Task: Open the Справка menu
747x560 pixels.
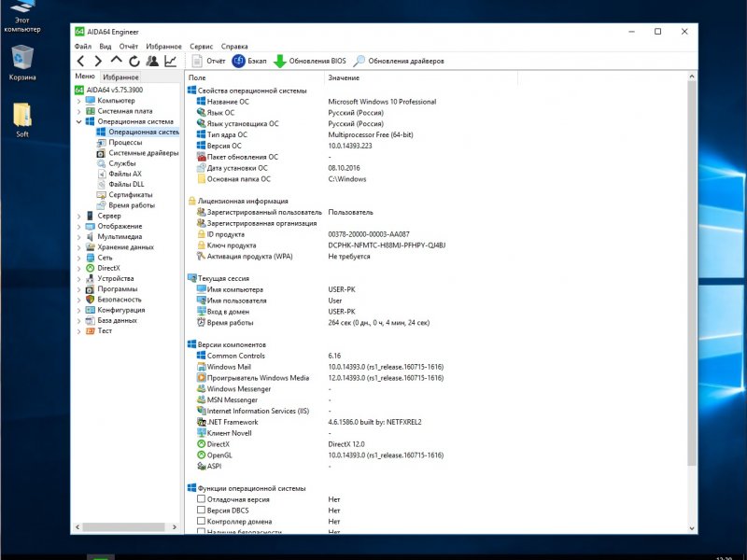Action: pyautogui.click(x=234, y=46)
